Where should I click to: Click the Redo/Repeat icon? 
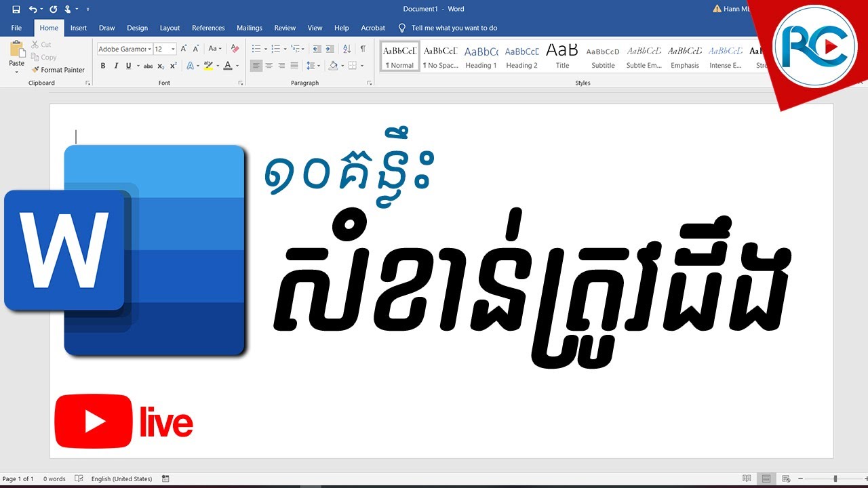pos(53,9)
